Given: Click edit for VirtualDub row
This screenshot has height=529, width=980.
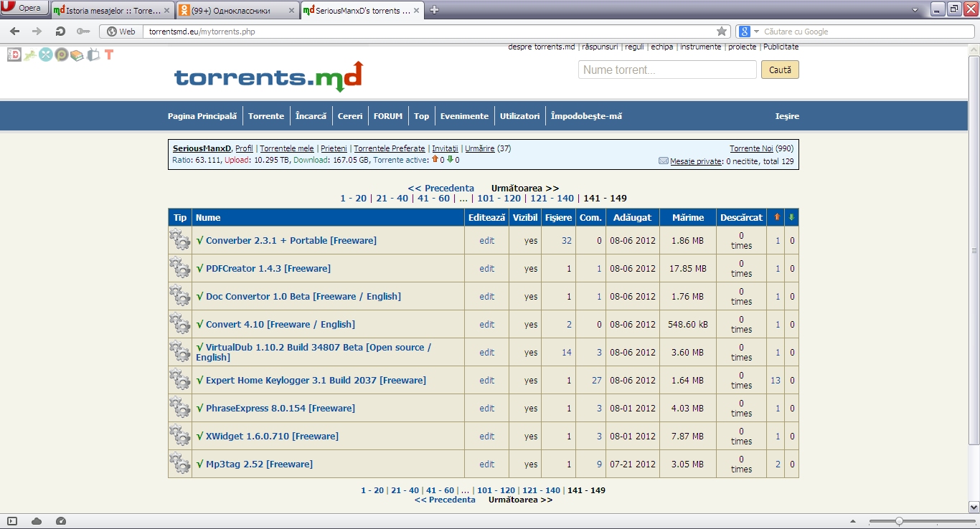Looking at the screenshot, I should 487,352.
